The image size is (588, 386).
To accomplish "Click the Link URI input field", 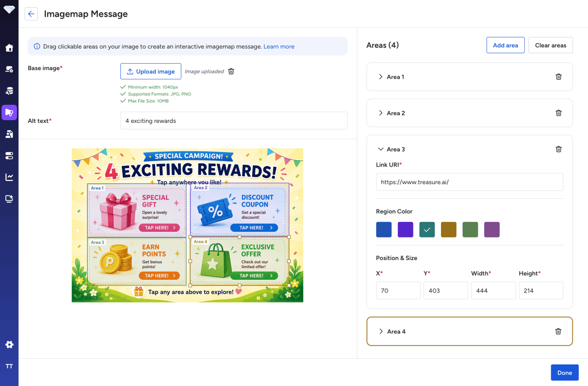I will tap(469, 182).
